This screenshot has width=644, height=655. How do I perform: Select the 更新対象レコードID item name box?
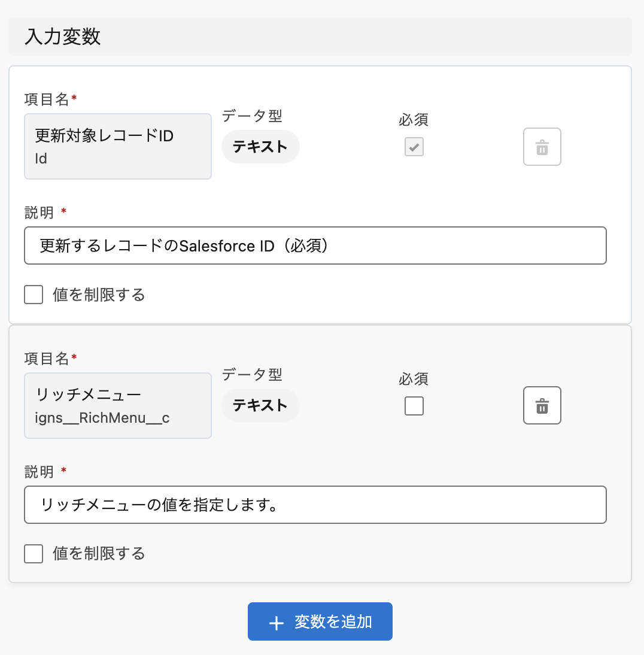(117, 146)
